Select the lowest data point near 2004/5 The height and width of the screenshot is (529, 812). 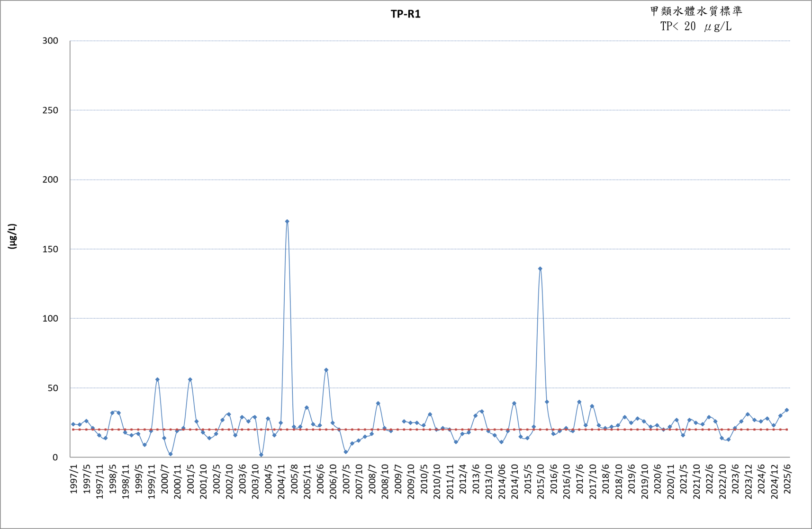[x=261, y=455]
